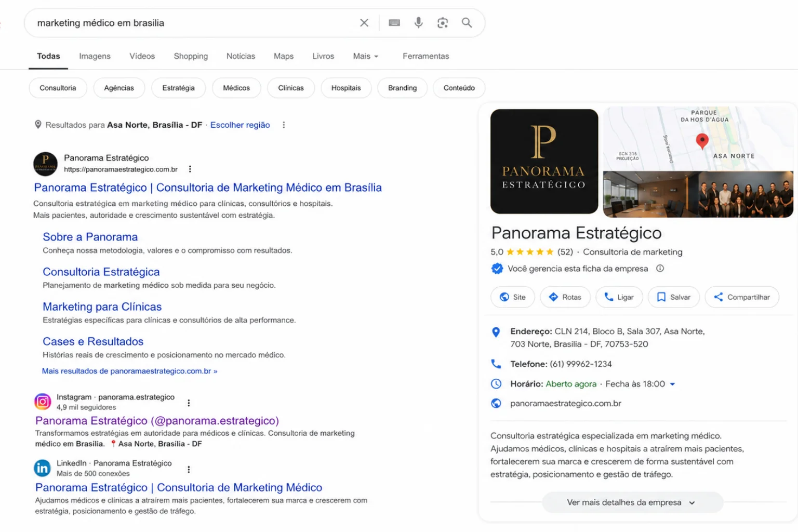Click the blue verified badge icon
Screen dimensions: 798x532
[x=497, y=269]
